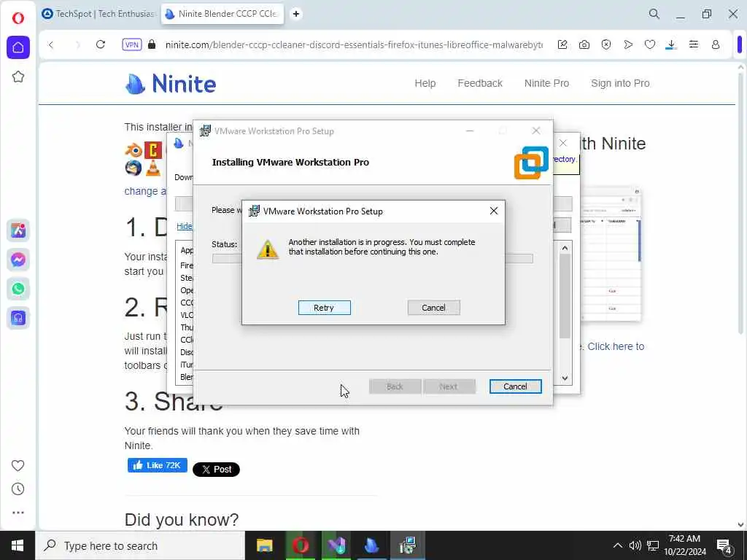Click the Thunderbird app icon
747x560 pixels.
[x=133, y=168]
